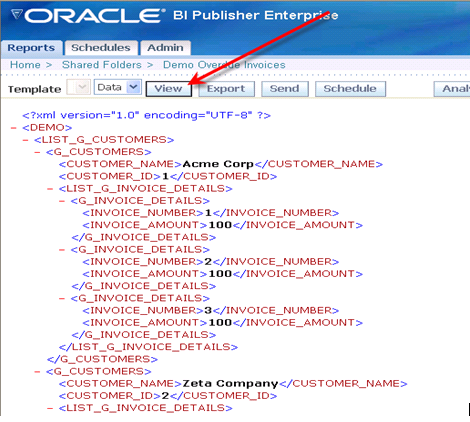The width and height of the screenshot is (470, 422).
Task: Collapse LIST_G_INVOICE_DETAILS under Acme Corp
Action: point(50,189)
